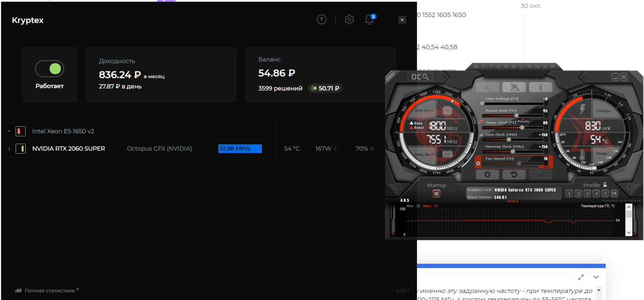The height and width of the screenshot is (300, 644).
Task: Select Afterburner profile 4
Action: pos(596,193)
